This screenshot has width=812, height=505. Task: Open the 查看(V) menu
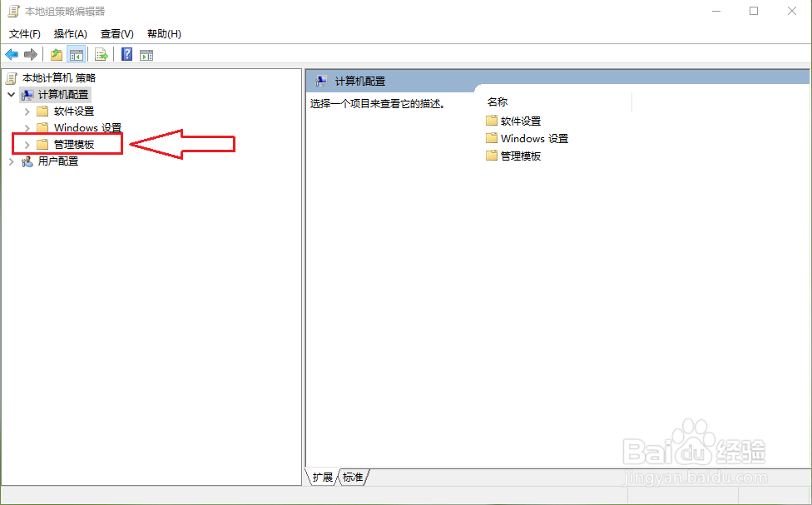pyautogui.click(x=117, y=34)
